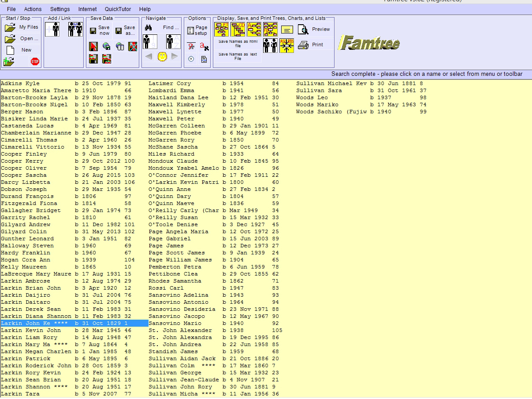Create a New family file
This screenshot has width=532, height=399.
click(22, 50)
